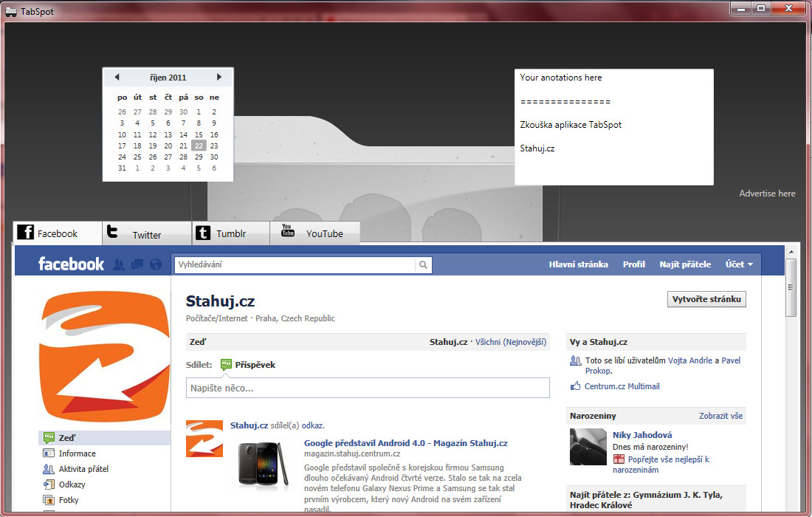Open Aktivita přátel in the sidebar
Image resolution: width=812 pixels, height=517 pixels.
(83, 469)
